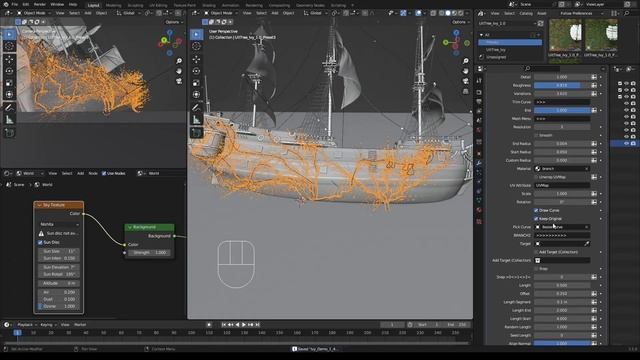The height and width of the screenshot is (360, 640).
Task: Jump to the timeline end frame button
Action: pos(258,324)
